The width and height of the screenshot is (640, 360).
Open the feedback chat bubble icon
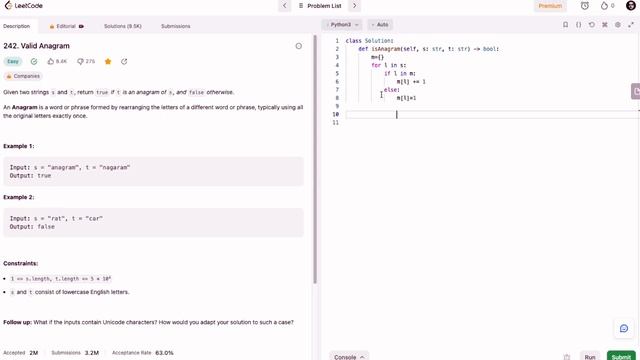point(624,329)
